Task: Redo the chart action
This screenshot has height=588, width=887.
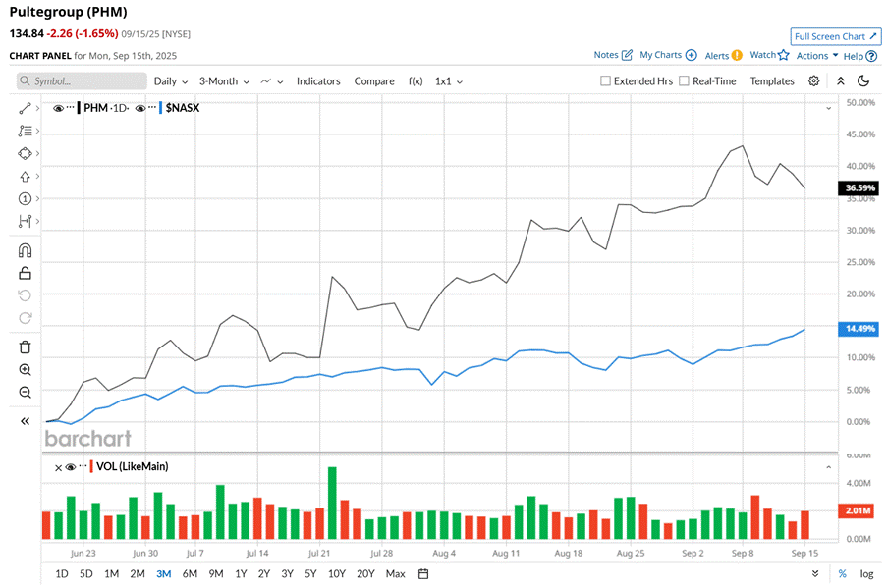Action: [25, 318]
